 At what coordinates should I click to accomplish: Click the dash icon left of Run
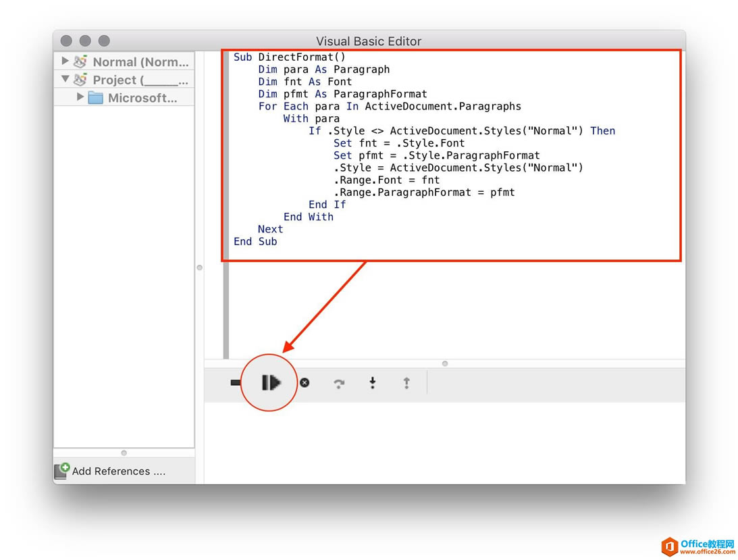click(235, 382)
